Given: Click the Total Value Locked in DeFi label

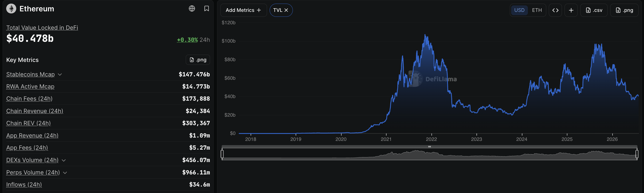Looking at the screenshot, I should pos(42,28).
